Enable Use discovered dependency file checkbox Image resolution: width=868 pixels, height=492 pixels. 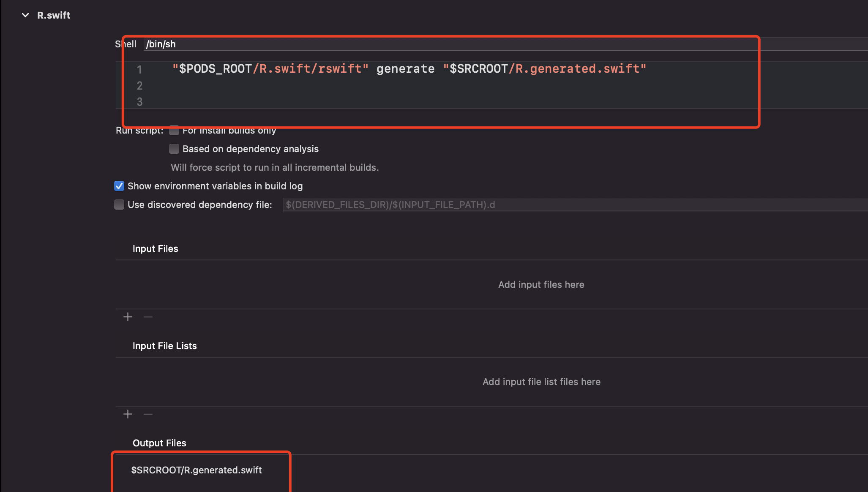pyautogui.click(x=119, y=205)
